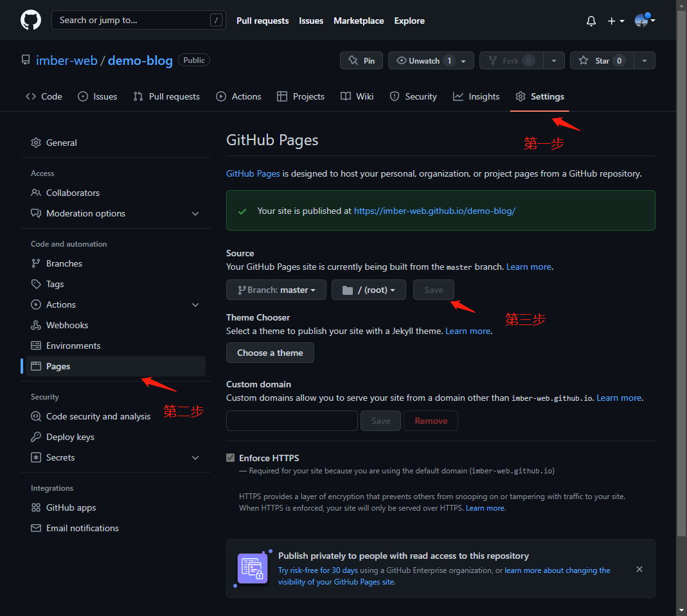The image size is (687, 616).
Task: Open the Unwatch dropdown
Action: pos(431,60)
